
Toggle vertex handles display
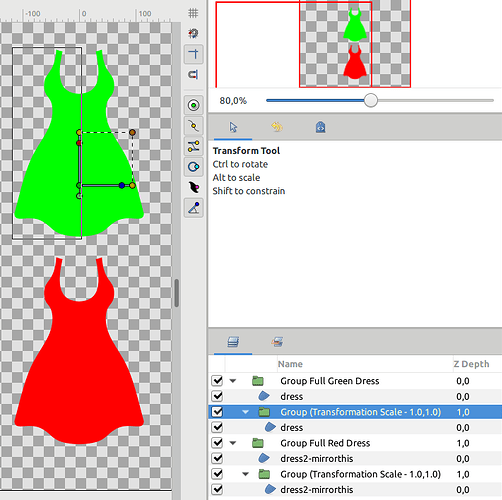[193, 126]
